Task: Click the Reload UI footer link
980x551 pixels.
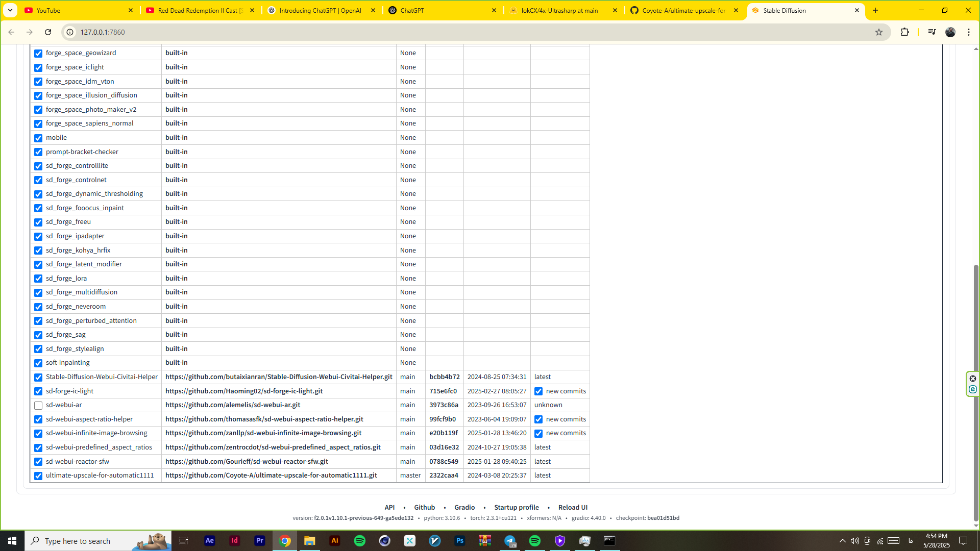Action: click(573, 507)
